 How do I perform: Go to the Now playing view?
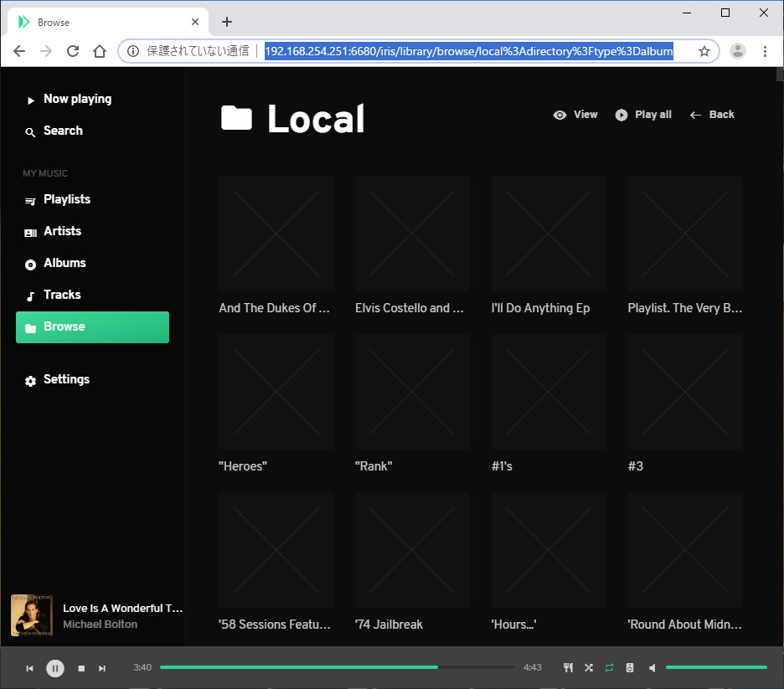tap(77, 99)
